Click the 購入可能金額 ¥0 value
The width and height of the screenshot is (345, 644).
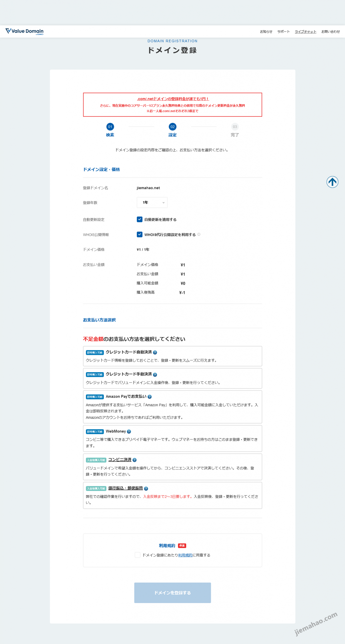[183, 283]
